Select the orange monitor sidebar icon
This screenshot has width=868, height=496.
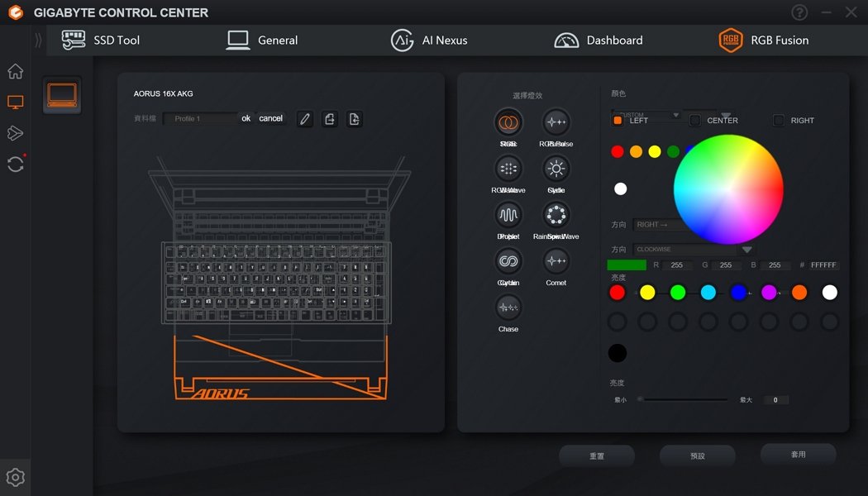(15, 102)
